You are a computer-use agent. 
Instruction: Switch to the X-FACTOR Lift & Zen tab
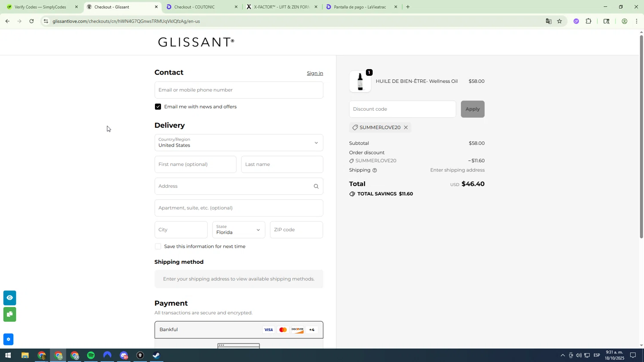pyautogui.click(x=281, y=7)
